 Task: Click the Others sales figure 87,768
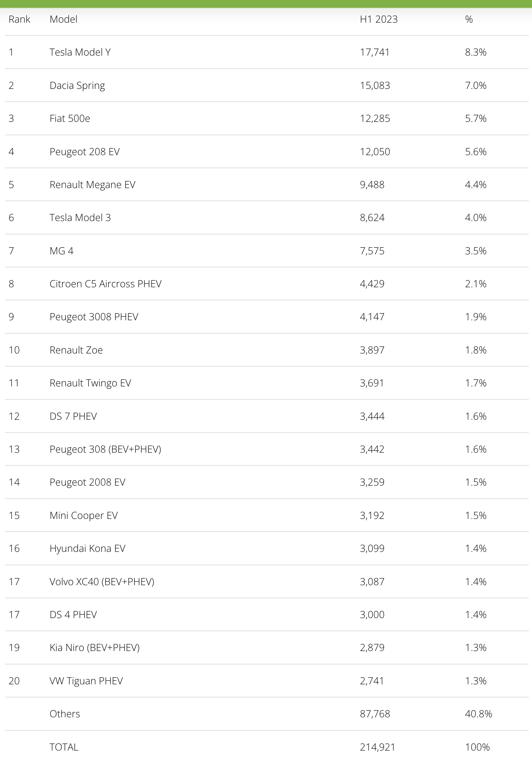pyautogui.click(x=375, y=714)
